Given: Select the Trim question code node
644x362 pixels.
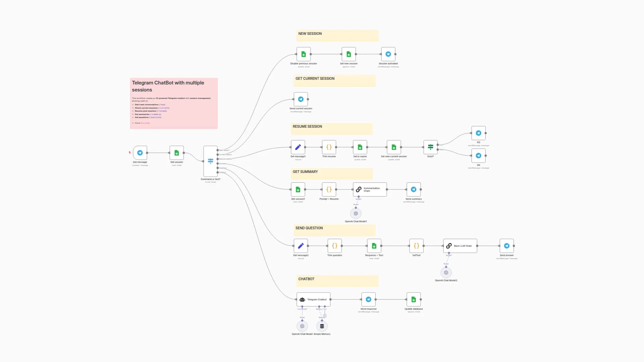Looking at the screenshot, I should pyautogui.click(x=335, y=246).
